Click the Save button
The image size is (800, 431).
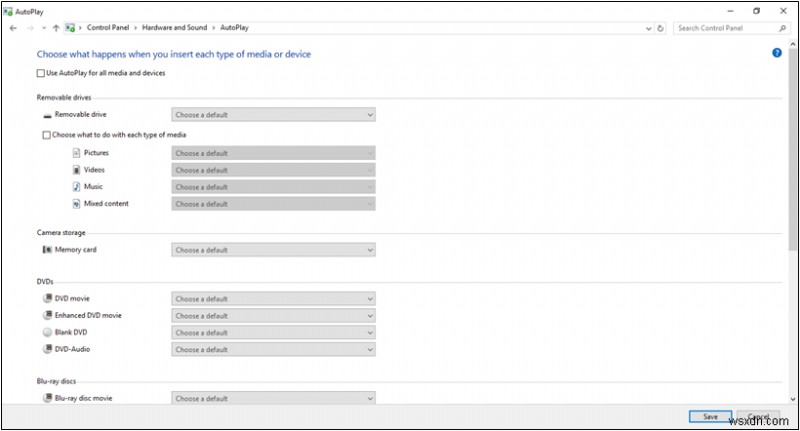[709, 416]
